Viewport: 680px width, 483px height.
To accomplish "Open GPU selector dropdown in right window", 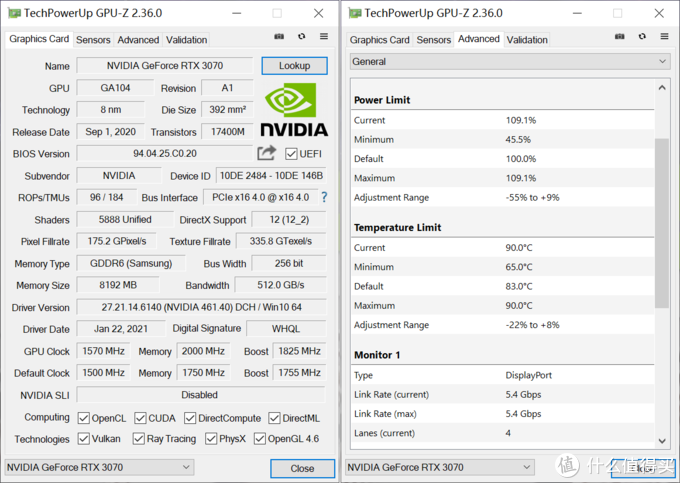I will (x=439, y=467).
